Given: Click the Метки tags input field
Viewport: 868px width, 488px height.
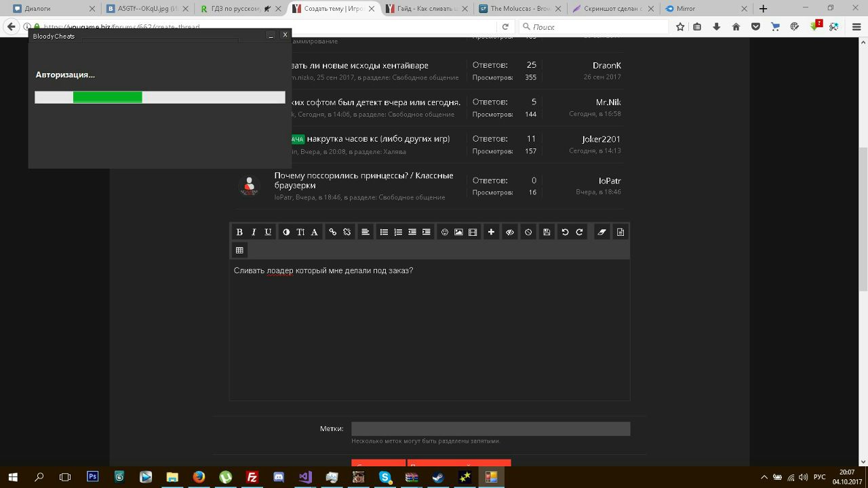Looking at the screenshot, I should (490, 428).
